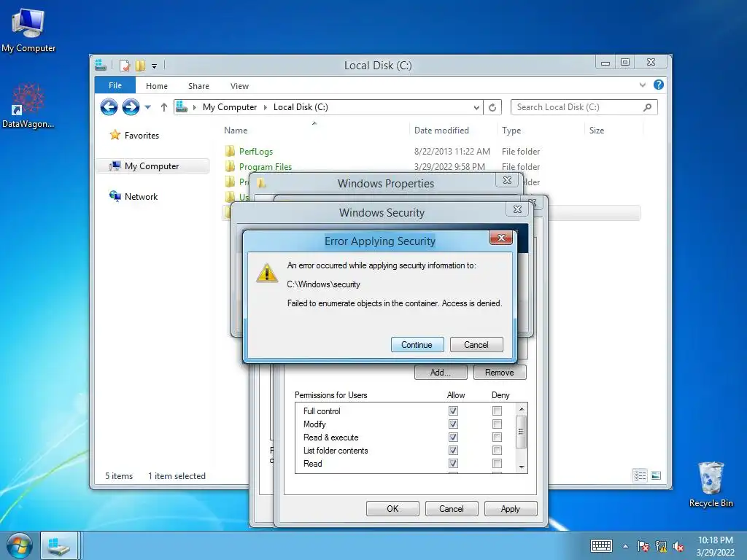Click permissions list scroll down arrow
Image resolution: width=747 pixels, height=560 pixels.
click(x=522, y=467)
